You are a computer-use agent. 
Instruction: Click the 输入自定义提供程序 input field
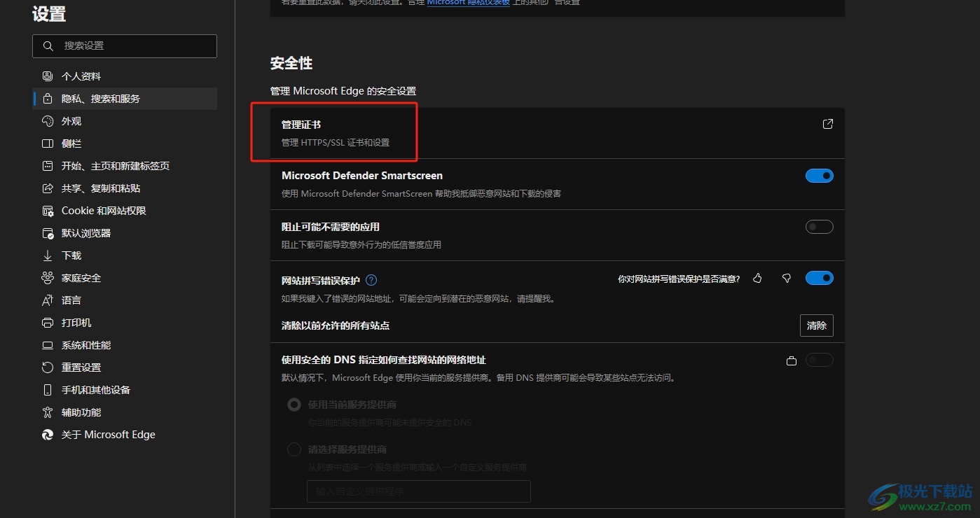pos(419,491)
